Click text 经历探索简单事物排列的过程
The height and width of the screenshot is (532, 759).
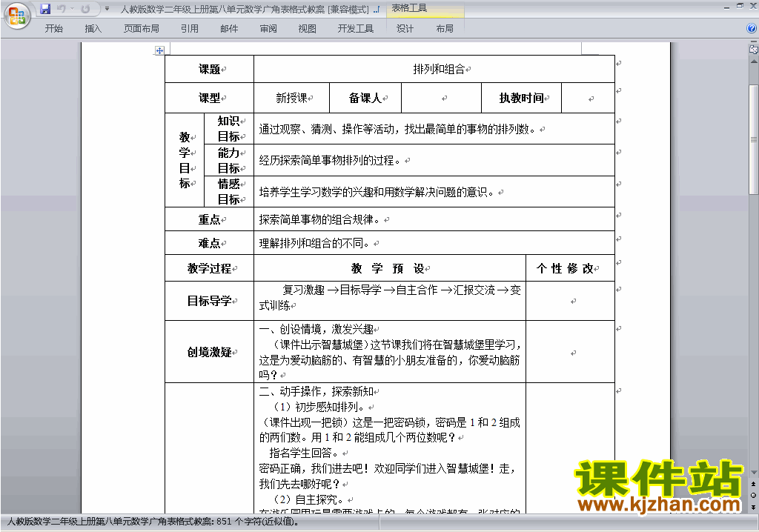pos(331,160)
